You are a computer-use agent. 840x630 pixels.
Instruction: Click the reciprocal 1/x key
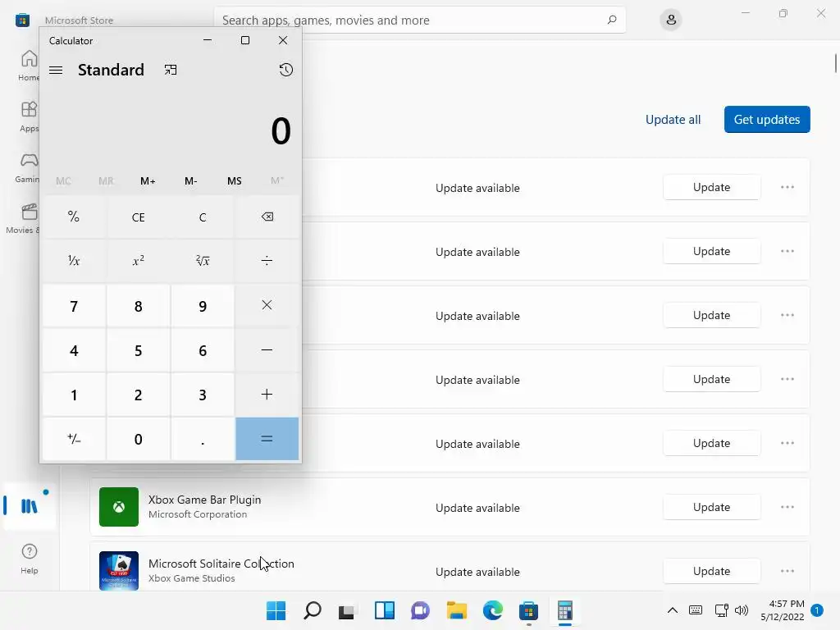pyautogui.click(x=74, y=261)
